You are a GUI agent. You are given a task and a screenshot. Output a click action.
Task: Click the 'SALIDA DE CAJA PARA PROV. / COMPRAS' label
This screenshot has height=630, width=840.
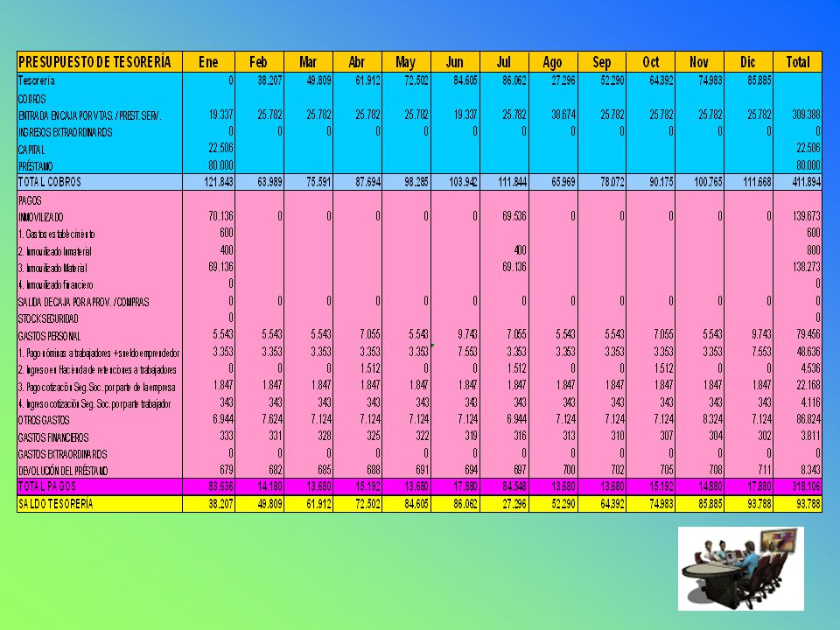pos(84,302)
